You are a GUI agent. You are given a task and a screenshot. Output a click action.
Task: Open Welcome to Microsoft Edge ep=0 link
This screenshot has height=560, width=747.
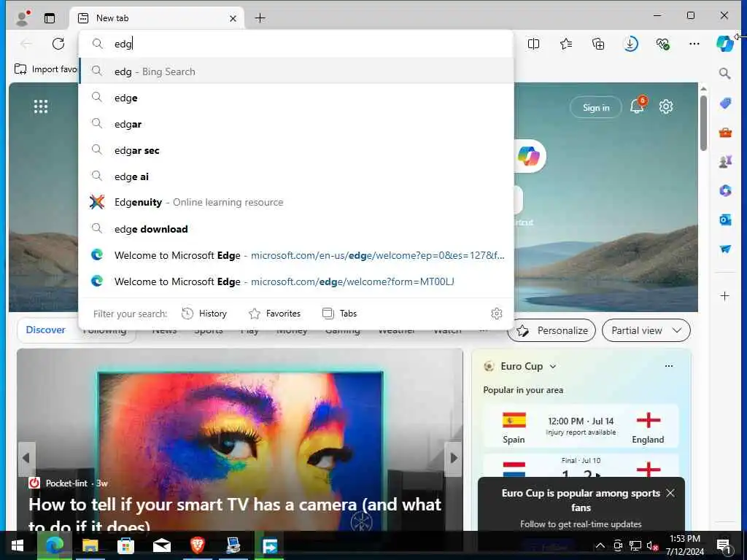[296, 254]
